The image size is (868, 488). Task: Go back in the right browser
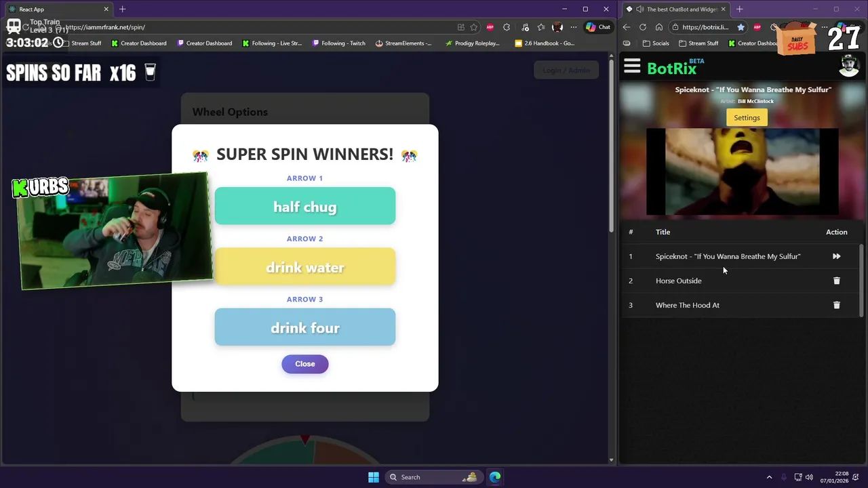(626, 27)
